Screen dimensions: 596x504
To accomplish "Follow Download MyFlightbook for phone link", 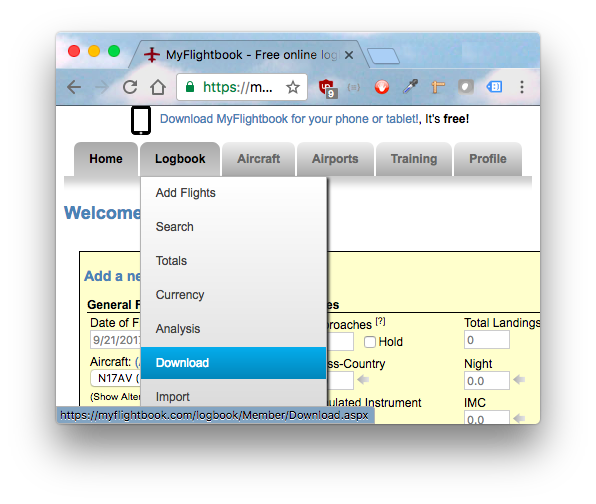I will click(x=289, y=119).
